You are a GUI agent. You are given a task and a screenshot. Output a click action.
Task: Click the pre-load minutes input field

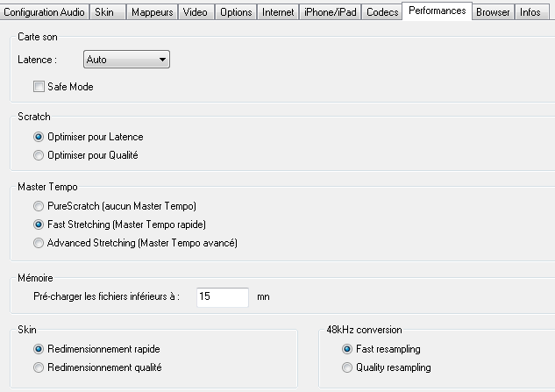223,296
